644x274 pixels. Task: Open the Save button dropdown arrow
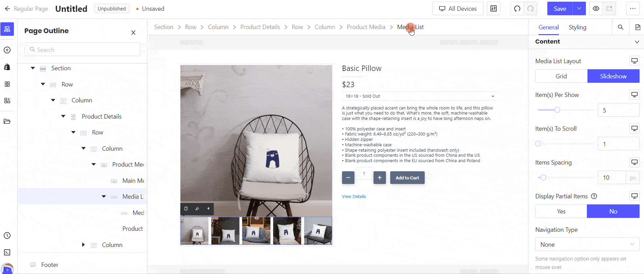click(579, 9)
